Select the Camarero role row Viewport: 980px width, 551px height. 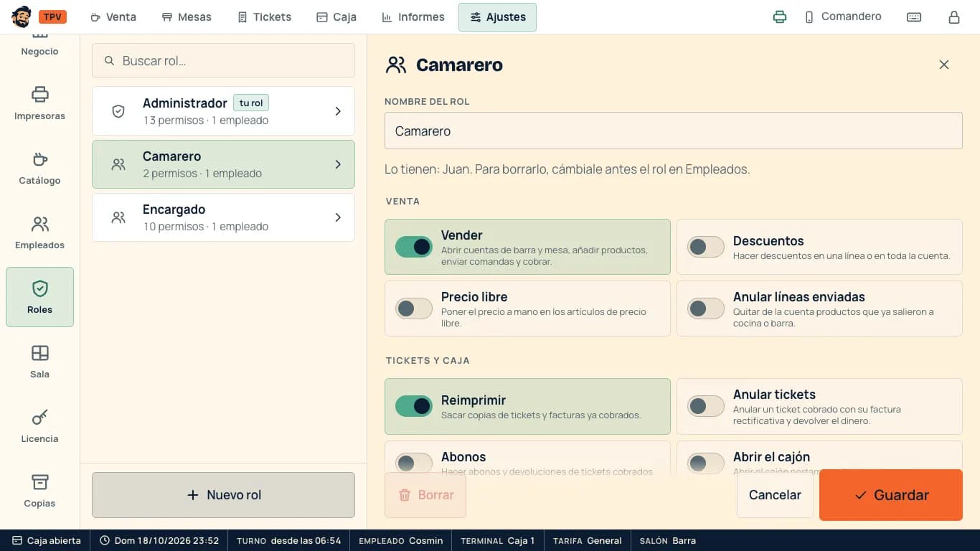(223, 164)
